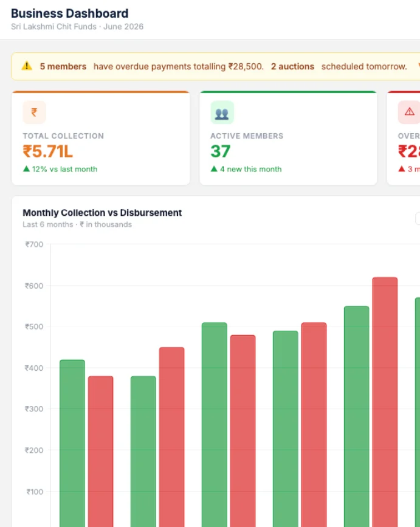Screen dimensions: 420x527
Task: Click 'Sri Lakshmi Chit Funds · June 2026' subtitle
Action: pyautogui.click(x=77, y=27)
